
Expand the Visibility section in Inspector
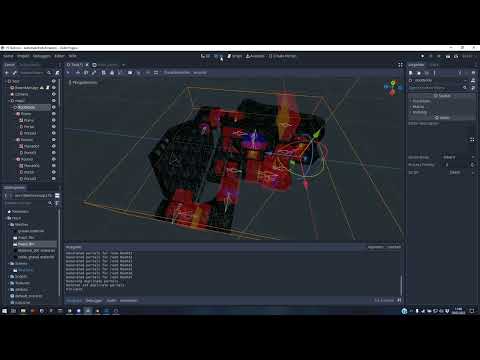point(419,112)
